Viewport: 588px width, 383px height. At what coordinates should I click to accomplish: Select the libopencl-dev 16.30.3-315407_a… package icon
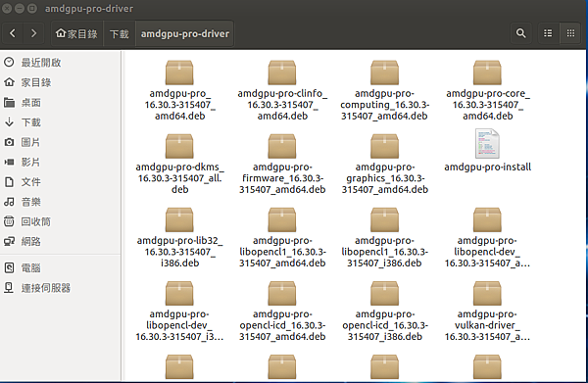pyautogui.click(x=487, y=219)
